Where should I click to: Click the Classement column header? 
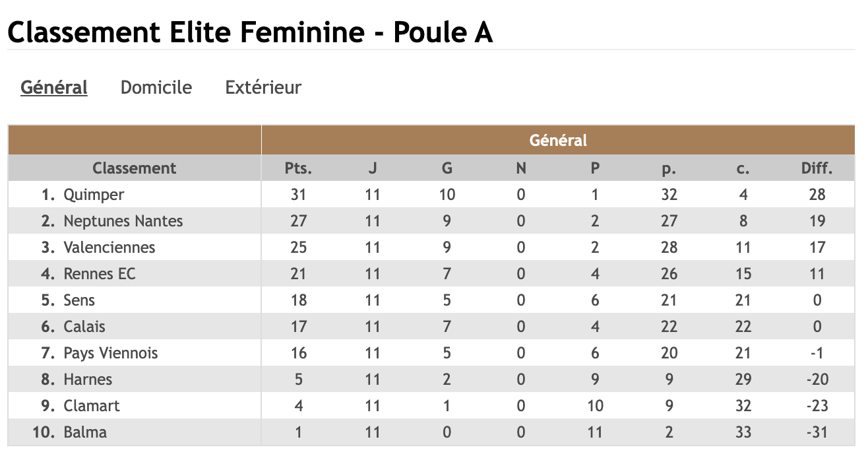click(135, 168)
